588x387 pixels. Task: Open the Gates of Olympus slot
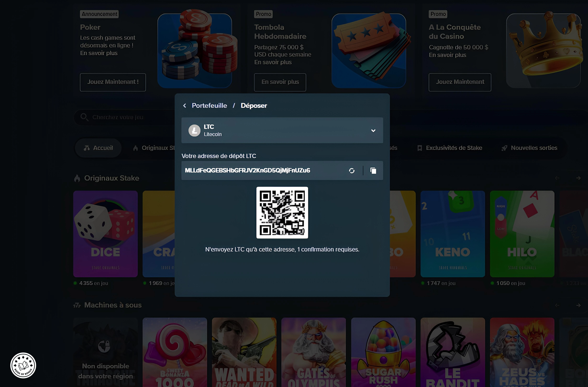point(313,352)
